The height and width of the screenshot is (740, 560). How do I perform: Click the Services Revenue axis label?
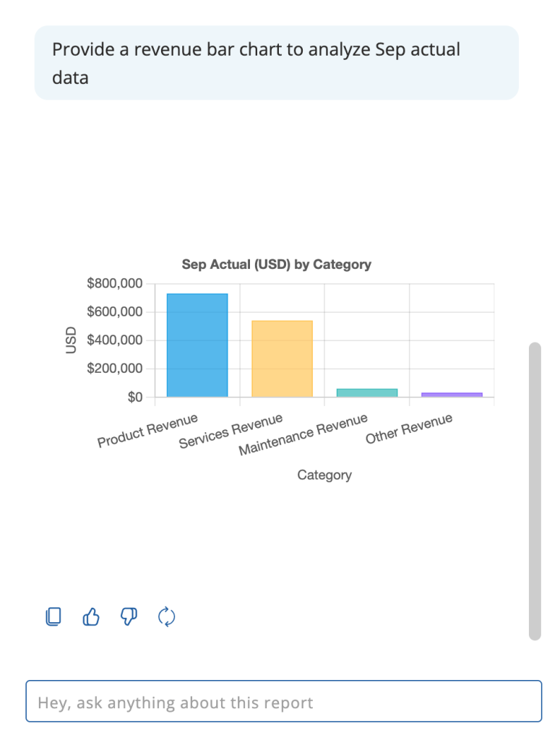(x=231, y=431)
